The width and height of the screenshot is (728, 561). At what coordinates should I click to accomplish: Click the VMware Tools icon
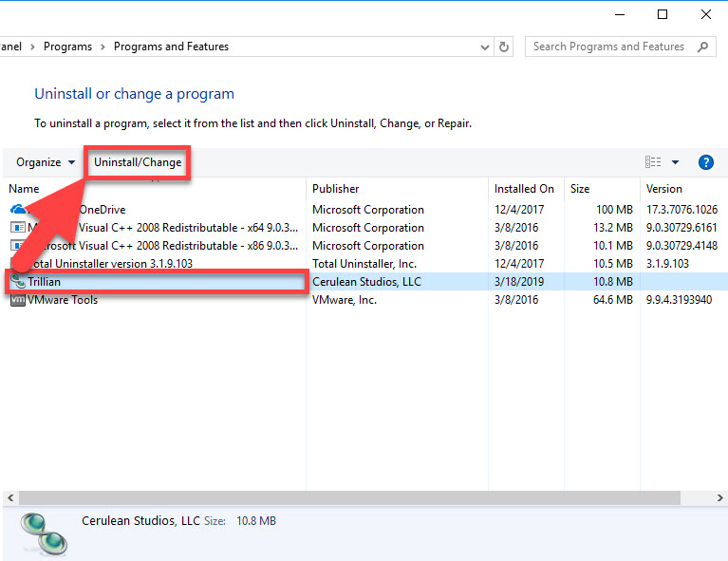pyautogui.click(x=18, y=300)
